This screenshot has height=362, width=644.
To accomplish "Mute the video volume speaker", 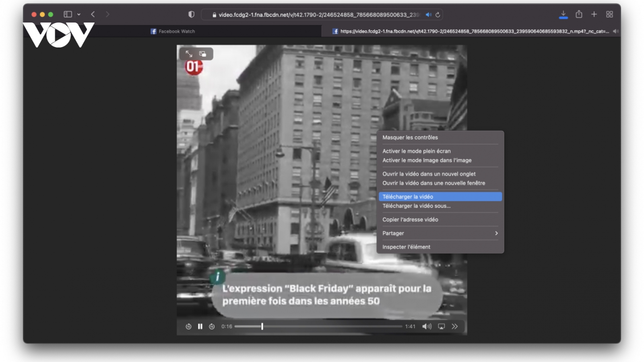I will point(427,327).
